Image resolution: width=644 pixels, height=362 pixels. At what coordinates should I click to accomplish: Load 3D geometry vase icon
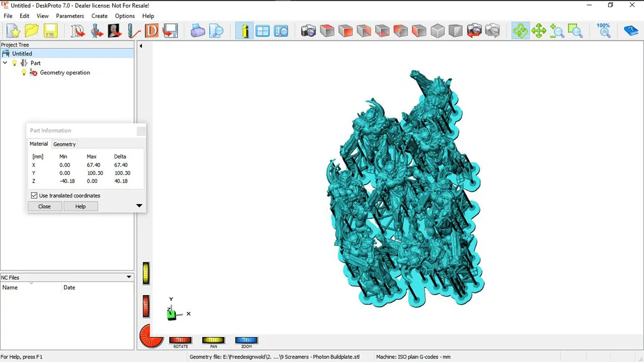click(x=96, y=31)
